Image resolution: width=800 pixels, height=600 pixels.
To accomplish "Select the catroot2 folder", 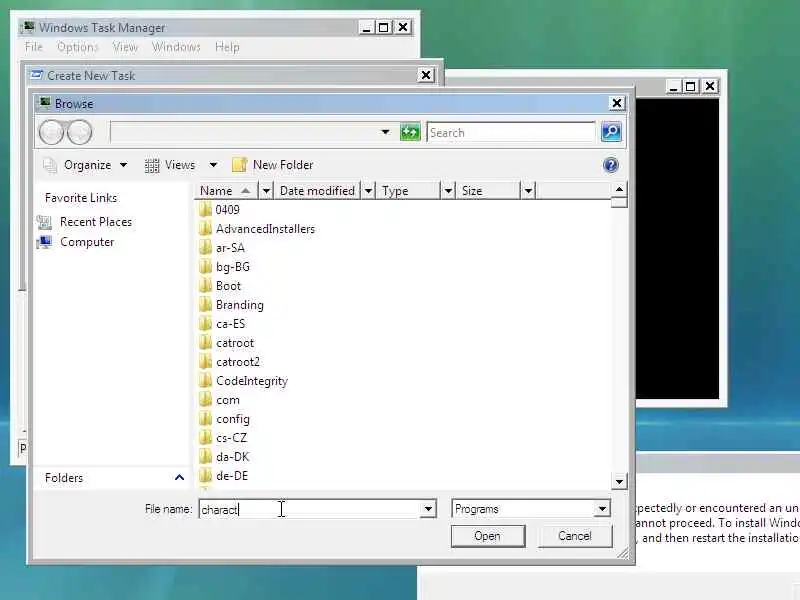I will coord(230,362).
